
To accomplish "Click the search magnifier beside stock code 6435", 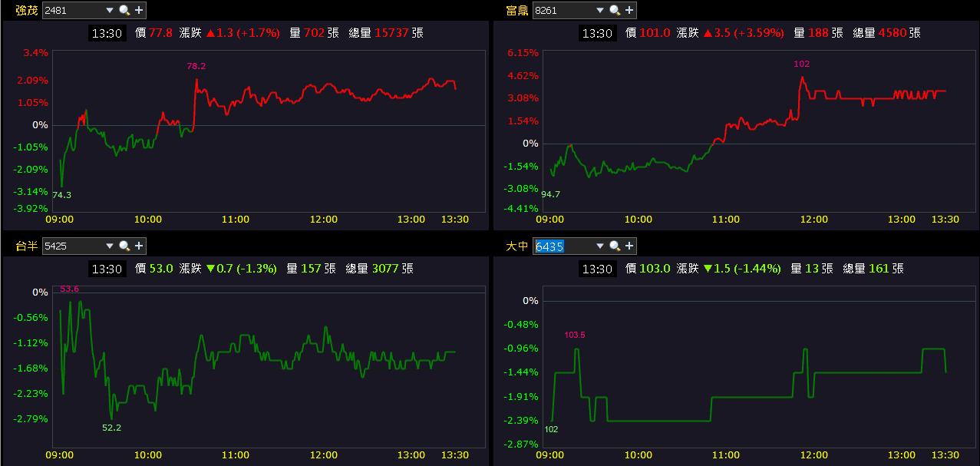I will [x=614, y=246].
